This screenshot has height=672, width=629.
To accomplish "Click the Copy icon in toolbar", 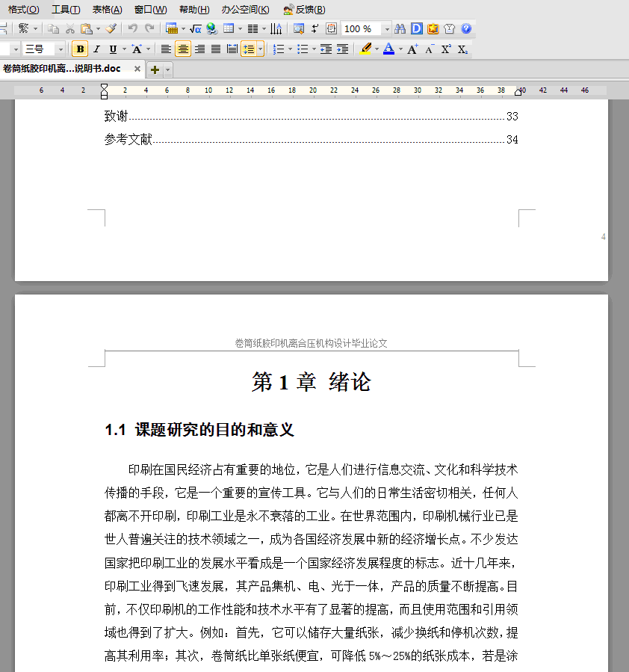I will [x=54, y=28].
